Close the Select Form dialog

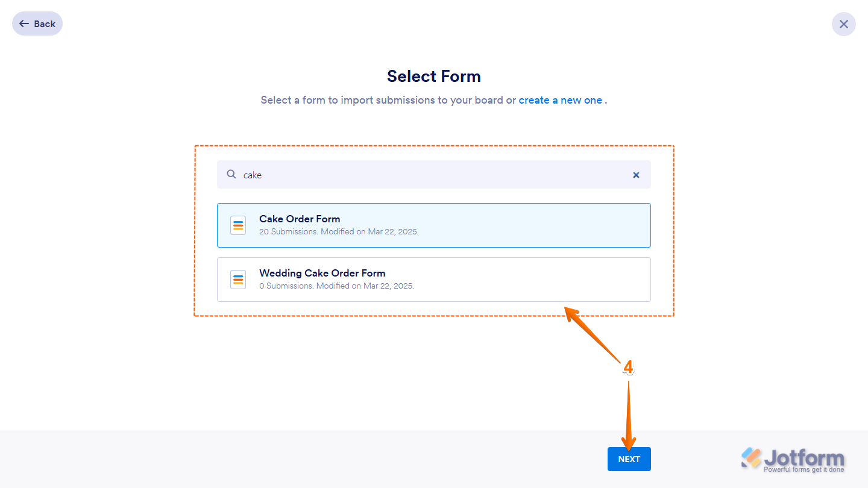[x=843, y=24]
